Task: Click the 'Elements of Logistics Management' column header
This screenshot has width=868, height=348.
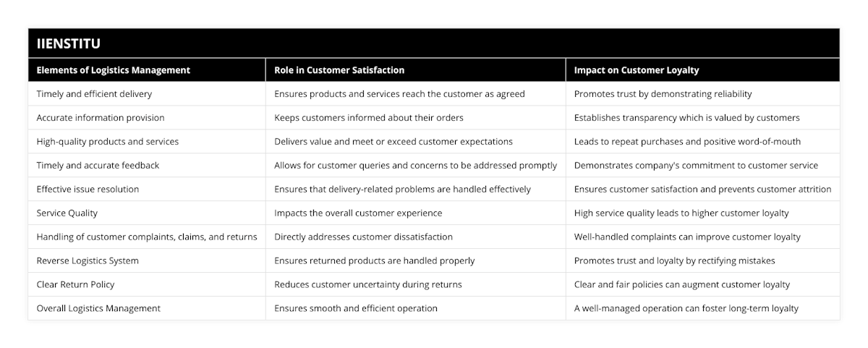Action: click(114, 70)
